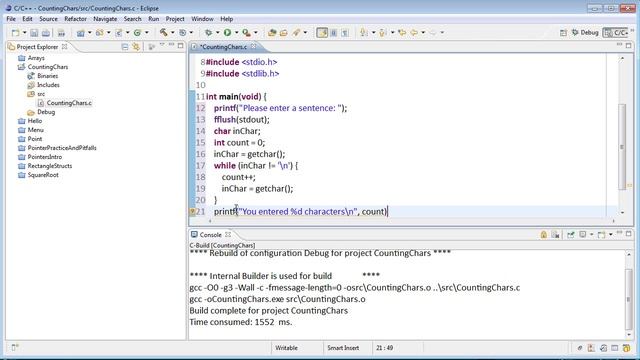Viewport: 640px width, 360px height.
Task: Click the Clear Console icon
Action: (x=556, y=235)
